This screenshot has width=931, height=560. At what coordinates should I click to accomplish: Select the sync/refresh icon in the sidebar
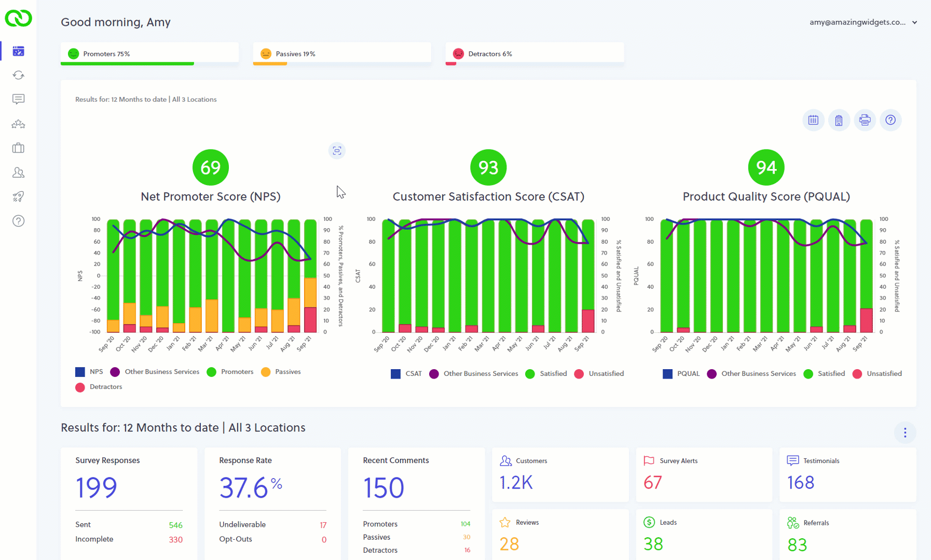18,75
